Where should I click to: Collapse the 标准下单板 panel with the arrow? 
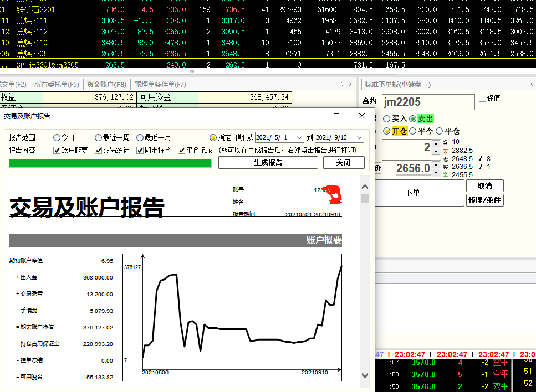[532, 84]
